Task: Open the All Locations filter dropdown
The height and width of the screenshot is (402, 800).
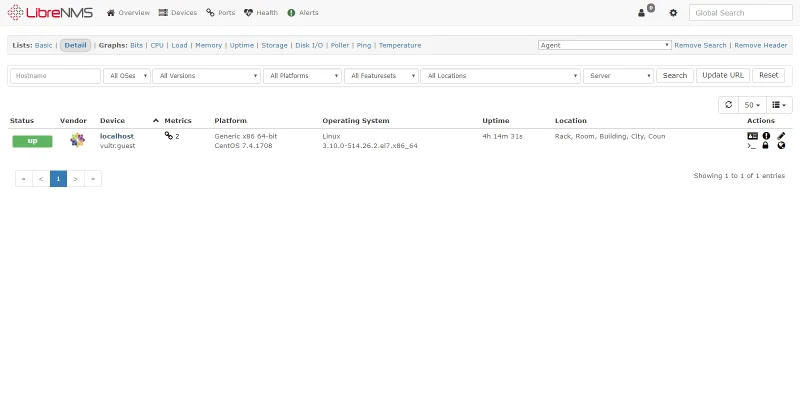Action: tap(501, 75)
